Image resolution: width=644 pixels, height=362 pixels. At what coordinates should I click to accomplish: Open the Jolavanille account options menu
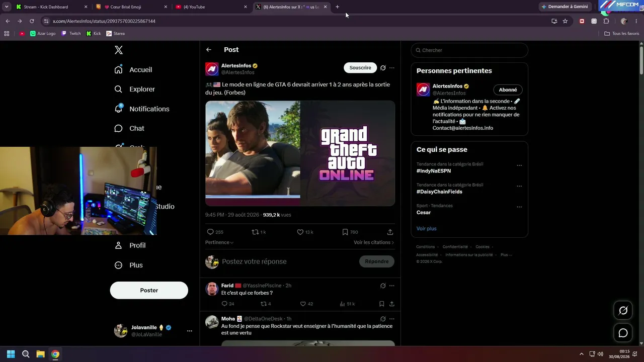190,331
